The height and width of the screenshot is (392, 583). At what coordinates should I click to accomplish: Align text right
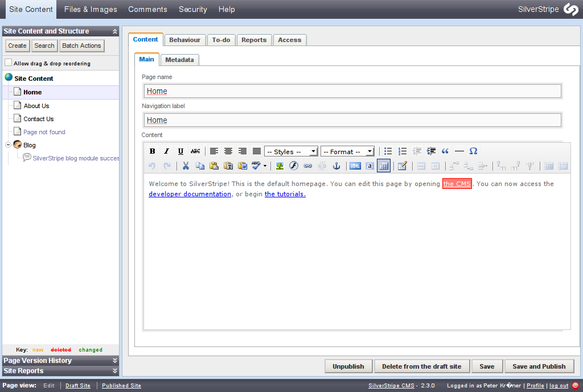(243, 151)
